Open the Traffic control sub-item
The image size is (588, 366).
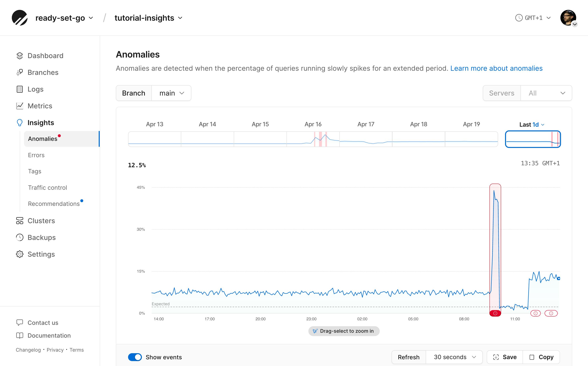click(x=47, y=187)
